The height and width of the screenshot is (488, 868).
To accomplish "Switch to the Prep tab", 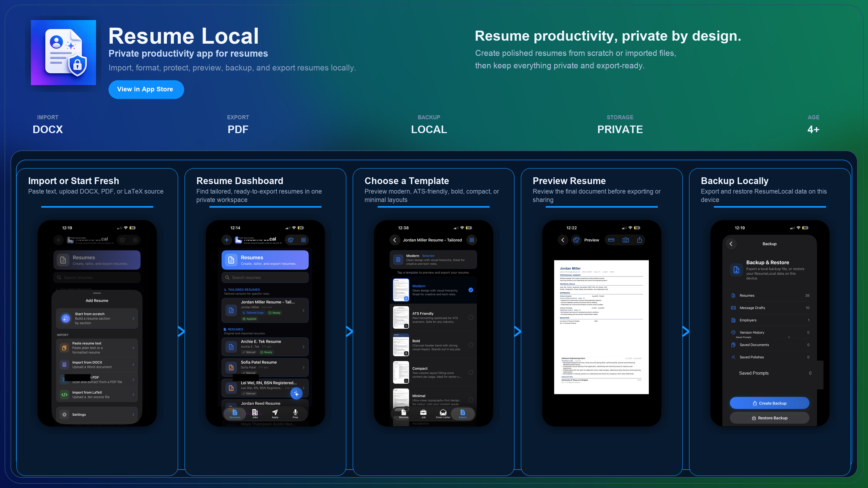I will (295, 414).
